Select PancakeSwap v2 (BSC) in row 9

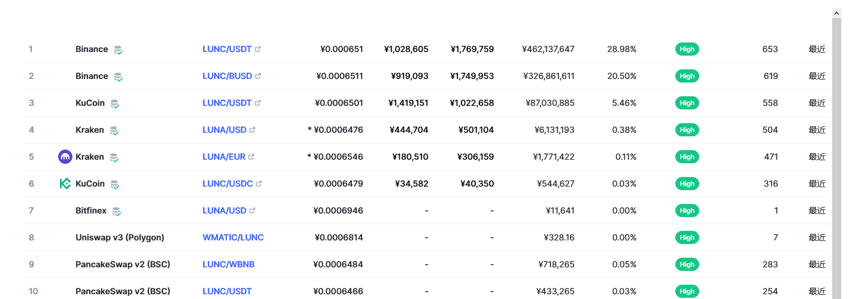click(x=123, y=264)
